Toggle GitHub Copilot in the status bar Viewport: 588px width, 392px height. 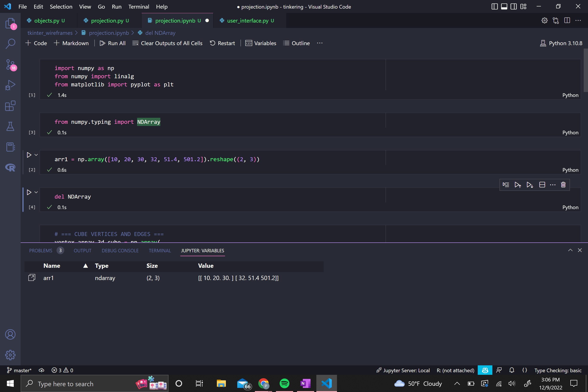tap(485, 370)
